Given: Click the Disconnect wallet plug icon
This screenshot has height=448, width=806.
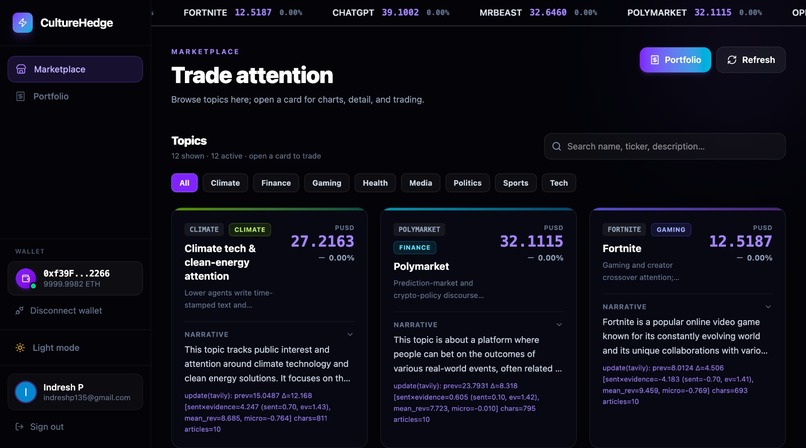Looking at the screenshot, I should click(x=20, y=310).
